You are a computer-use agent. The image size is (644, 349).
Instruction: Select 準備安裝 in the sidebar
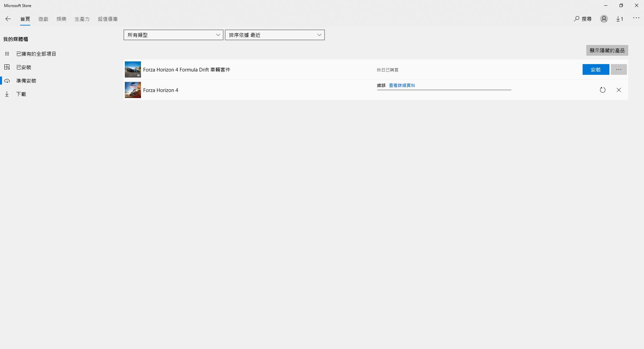pos(26,81)
